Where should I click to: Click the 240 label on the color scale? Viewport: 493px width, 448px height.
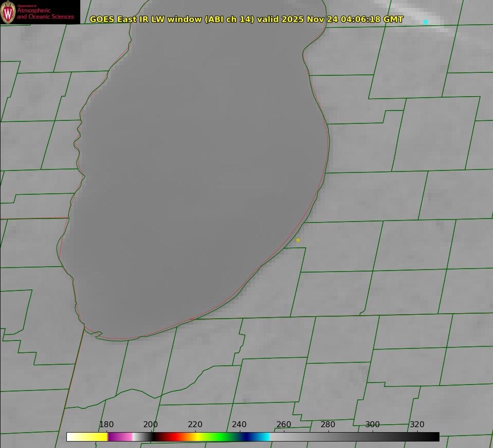coord(239,425)
